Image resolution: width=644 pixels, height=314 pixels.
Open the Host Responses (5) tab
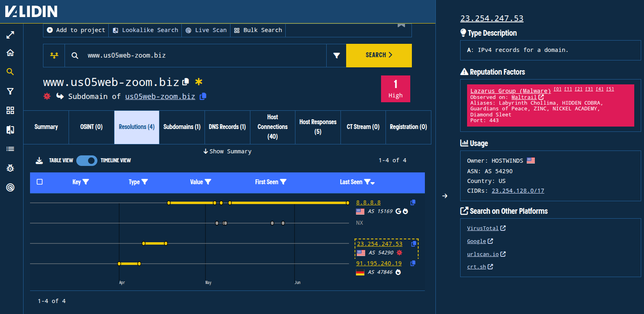[x=318, y=127]
